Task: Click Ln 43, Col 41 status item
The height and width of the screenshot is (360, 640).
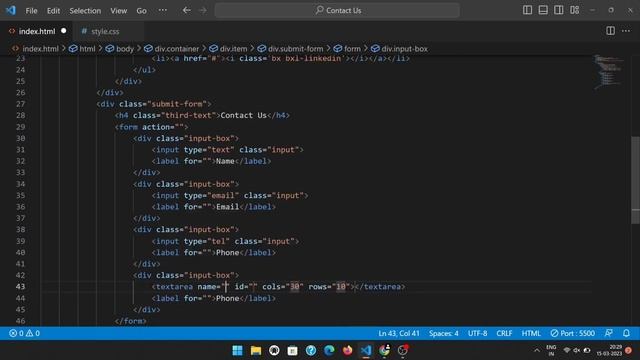Action: tap(399, 333)
